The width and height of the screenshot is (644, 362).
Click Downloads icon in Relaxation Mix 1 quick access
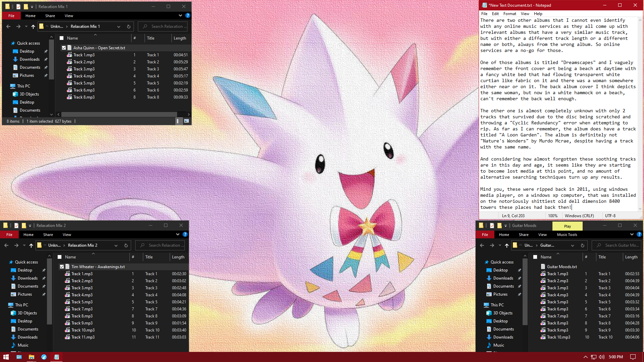click(15, 59)
